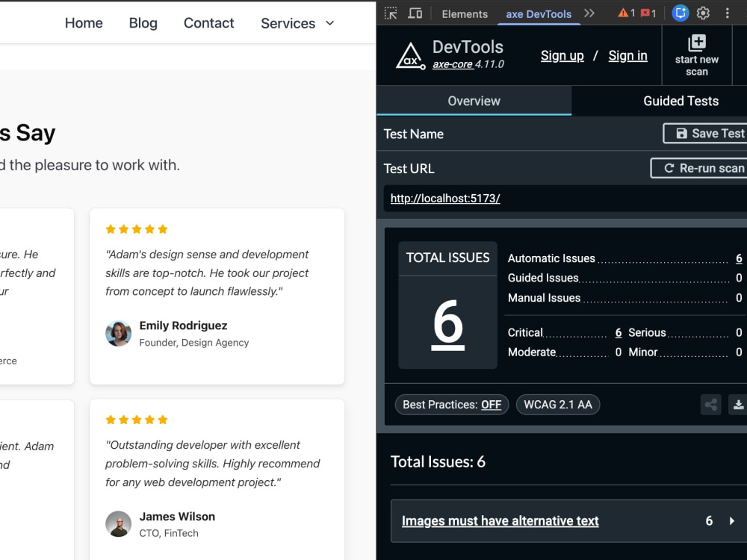Click the Sign up link

point(562,56)
